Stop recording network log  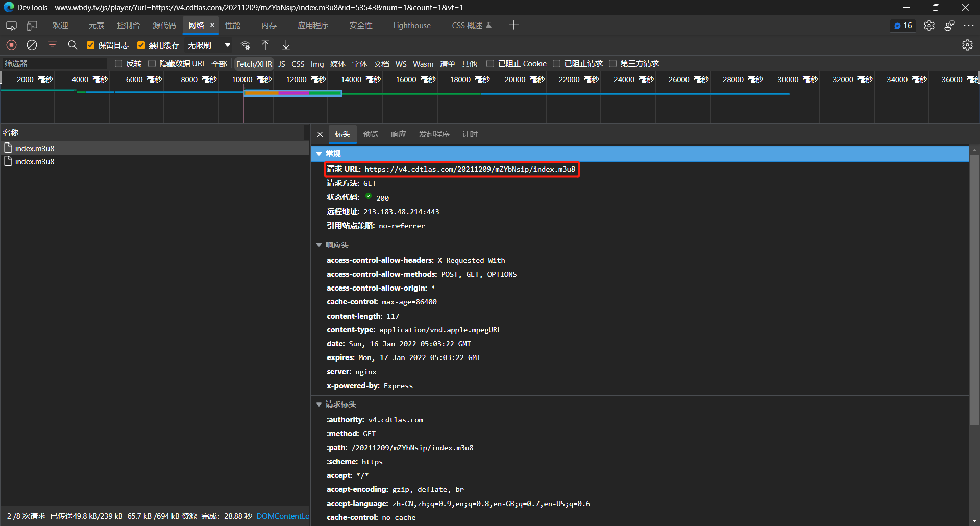(12, 45)
